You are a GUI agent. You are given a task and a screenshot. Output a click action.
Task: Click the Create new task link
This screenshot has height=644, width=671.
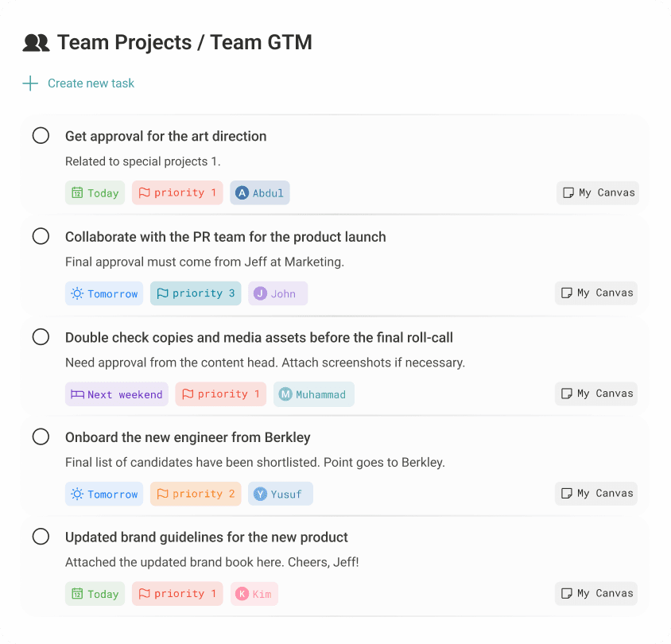pyautogui.click(x=91, y=83)
